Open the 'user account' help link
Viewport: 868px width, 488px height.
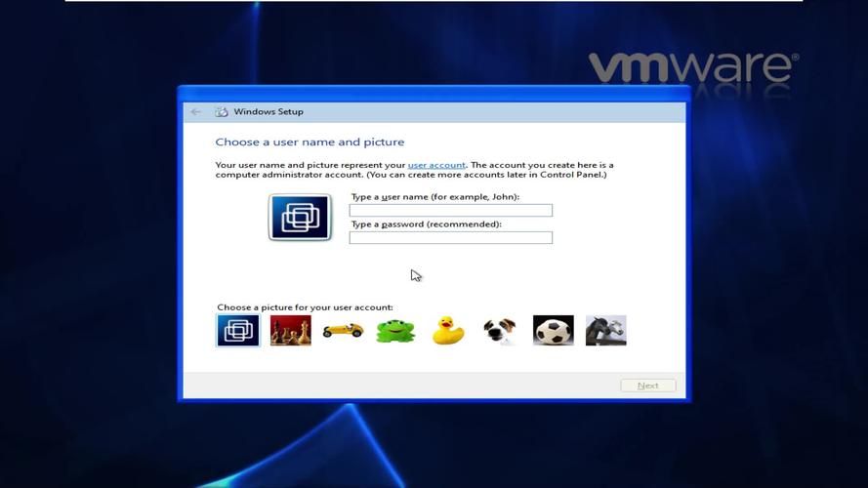point(436,165)
